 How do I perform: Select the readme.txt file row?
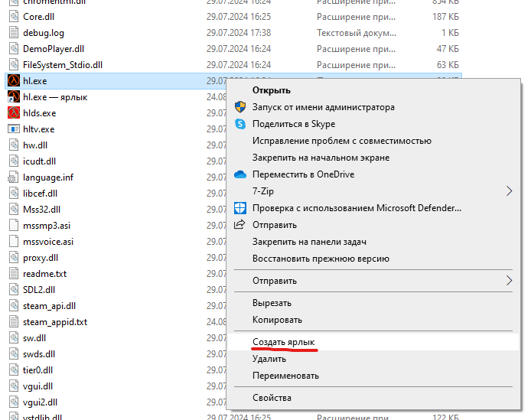pyautogui.click(x=115, y=274)
